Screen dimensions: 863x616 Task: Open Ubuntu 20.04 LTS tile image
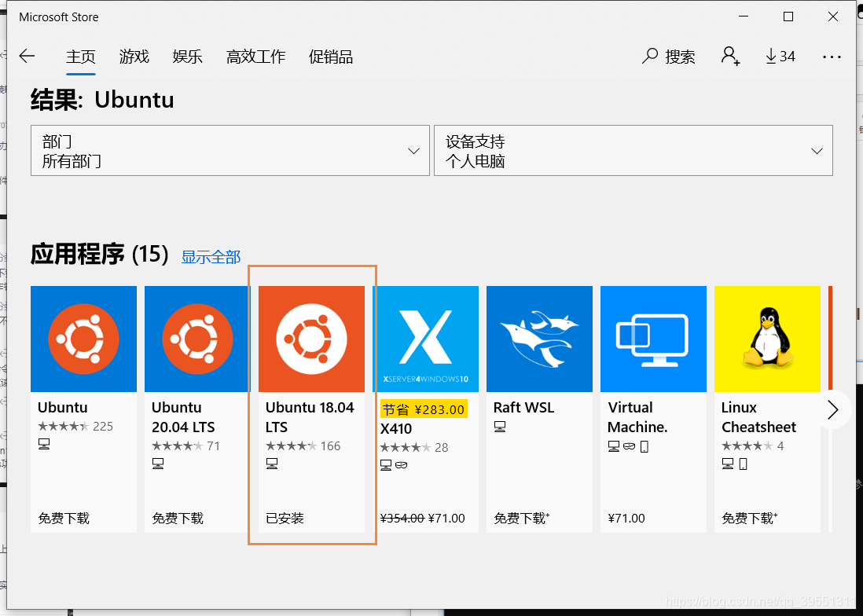[x=197, y=339]
